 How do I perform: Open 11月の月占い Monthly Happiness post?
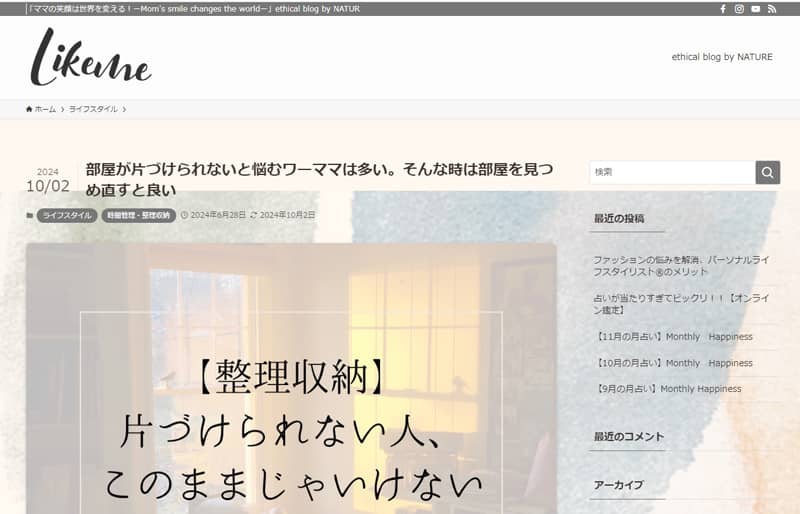[673, 337]
